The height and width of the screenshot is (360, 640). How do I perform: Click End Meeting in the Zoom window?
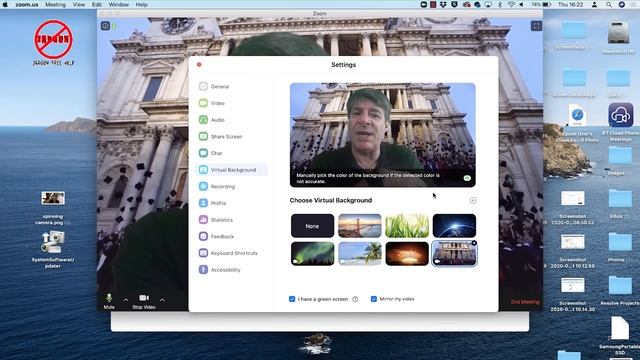pyautogui.click(x=525, y=302)
